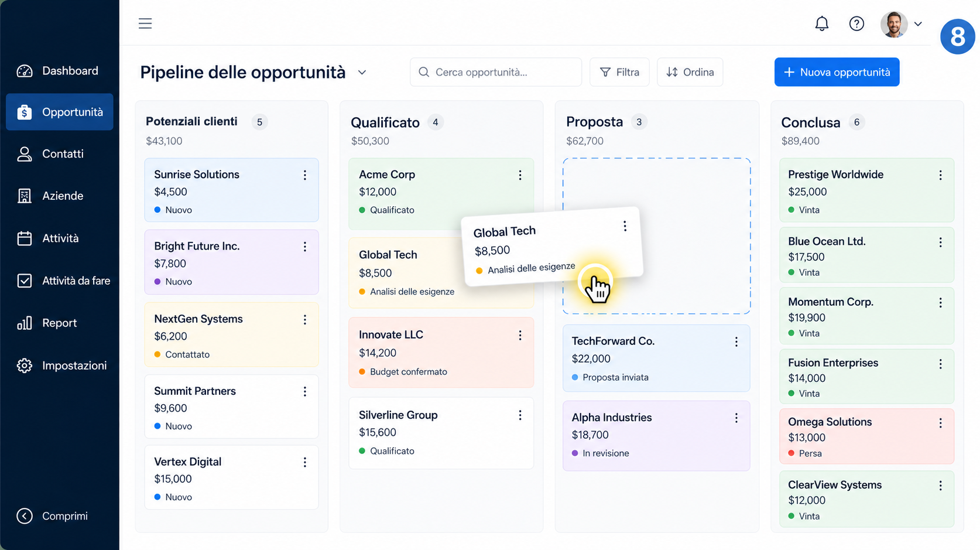This screenshot has width=980, height=550.
Task: Open Acme Corp card options menu
Action: (x=520, y=175)
